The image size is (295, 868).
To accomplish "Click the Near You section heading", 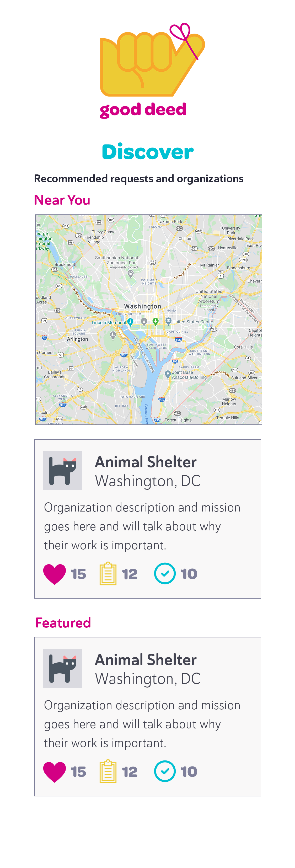I will [x=62, y=200].
